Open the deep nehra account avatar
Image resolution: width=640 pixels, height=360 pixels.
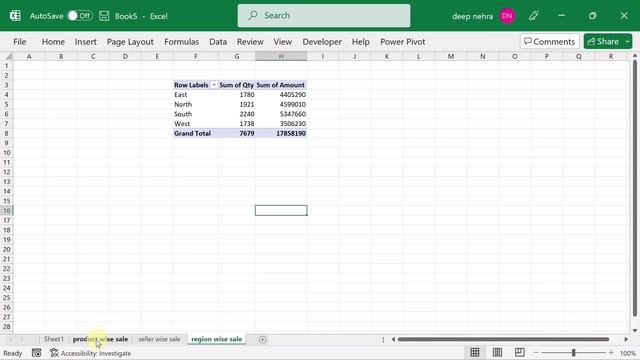click(507, 16)
